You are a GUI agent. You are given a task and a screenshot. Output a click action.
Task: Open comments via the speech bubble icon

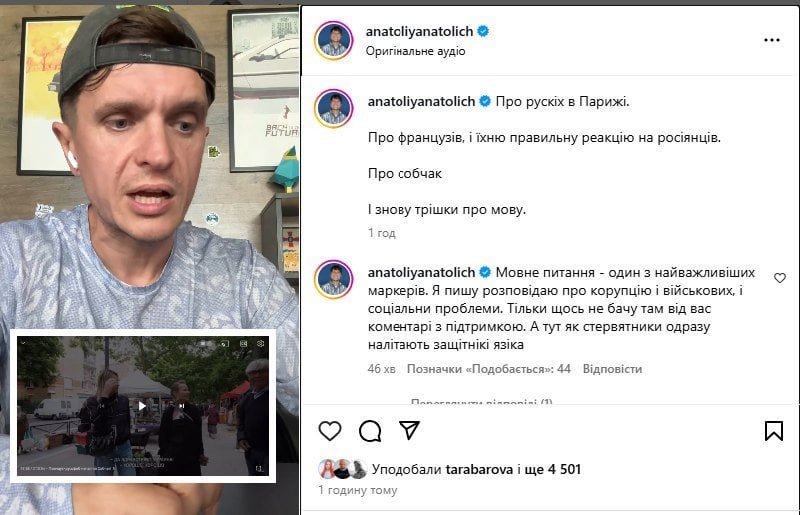click(370, 431)
